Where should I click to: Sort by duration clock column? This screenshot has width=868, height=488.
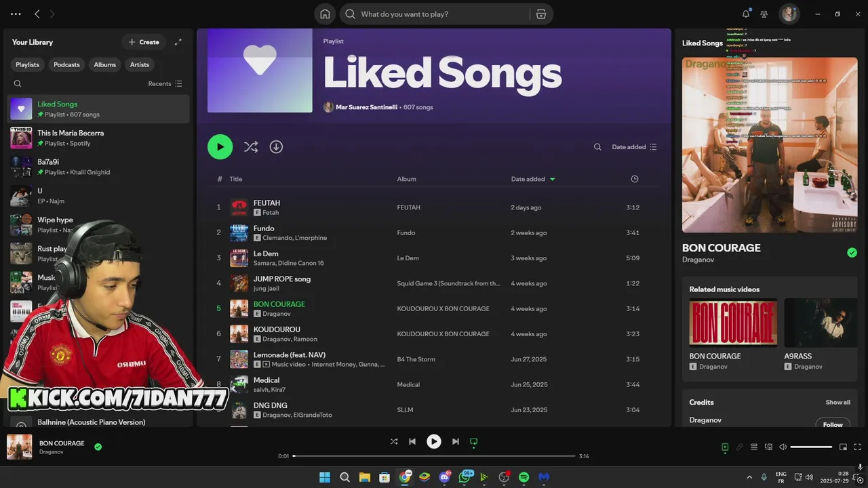pos(635,179)
